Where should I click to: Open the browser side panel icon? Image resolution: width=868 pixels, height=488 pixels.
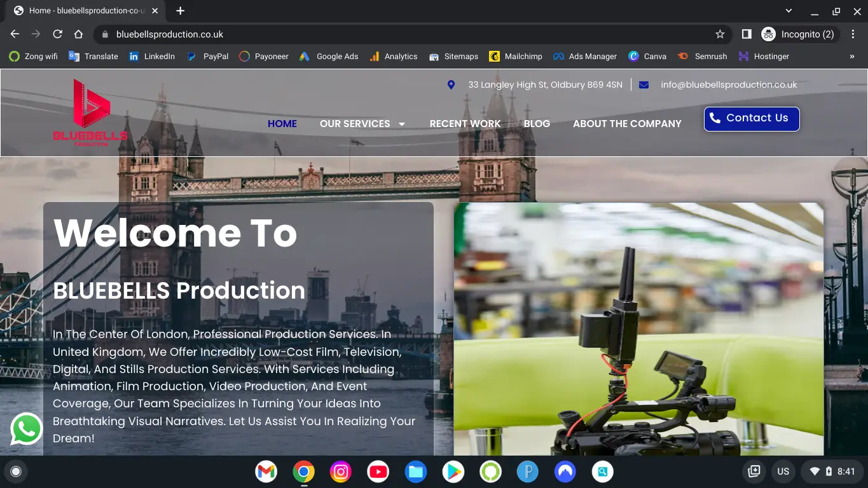click(747, 34)
